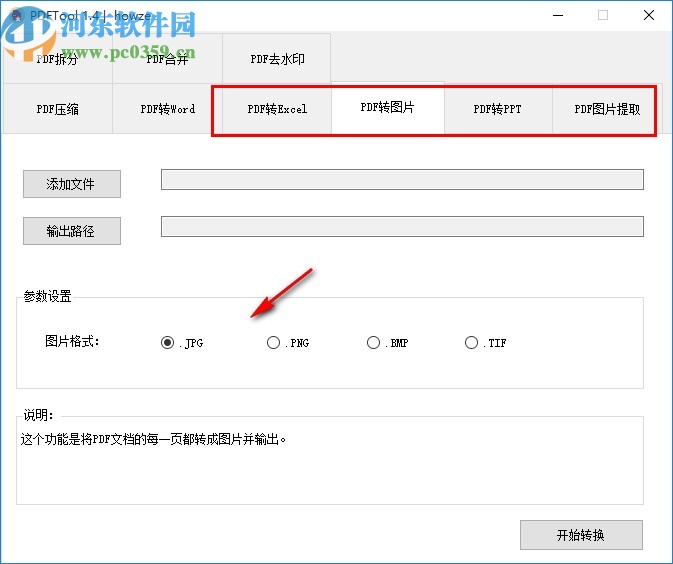The width and height of the screenshot is (673, 564).
Task: Focus the output path field
Action: 402,226
